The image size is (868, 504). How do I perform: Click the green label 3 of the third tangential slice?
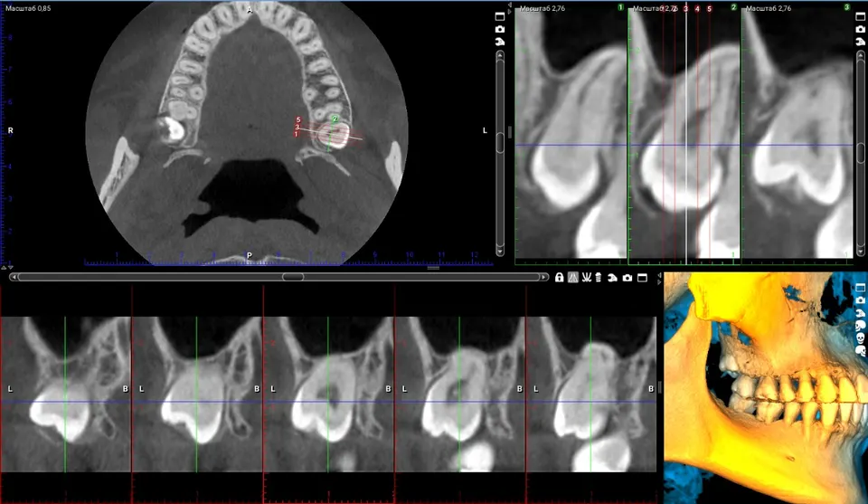[847, 8]
